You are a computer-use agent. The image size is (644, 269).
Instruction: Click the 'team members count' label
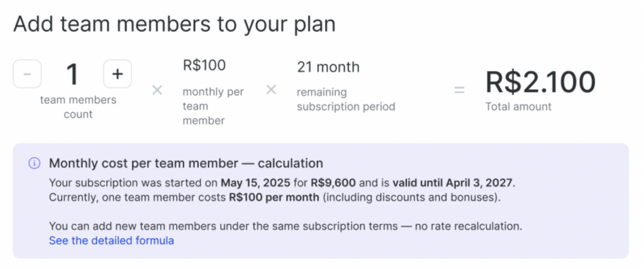click(x=78, y=107)
